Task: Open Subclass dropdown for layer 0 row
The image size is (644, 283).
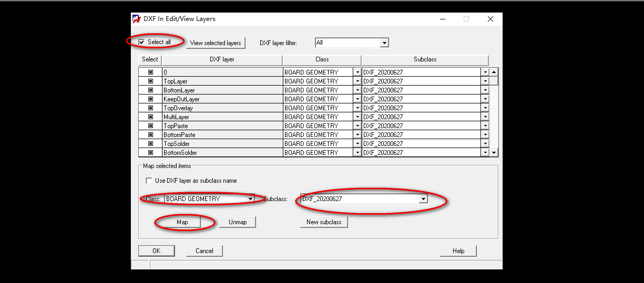Action: [x=485, y=72]
